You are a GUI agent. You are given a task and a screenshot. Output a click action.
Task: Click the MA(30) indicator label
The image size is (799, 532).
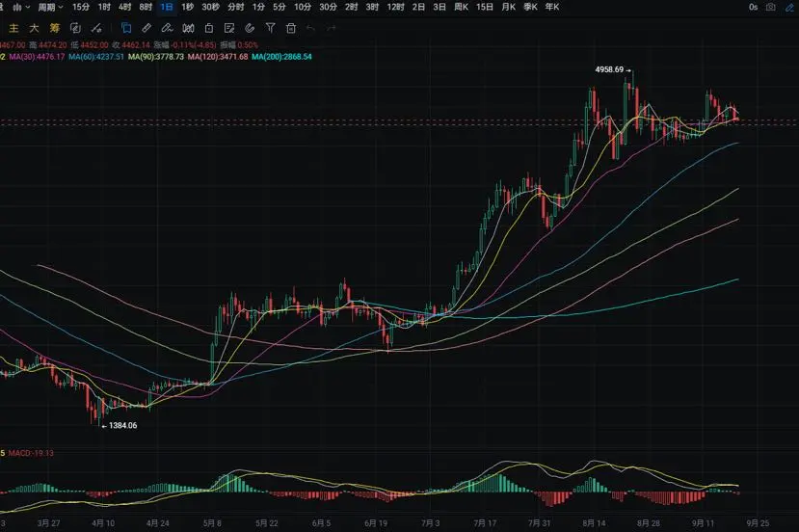tap(37, 57)
